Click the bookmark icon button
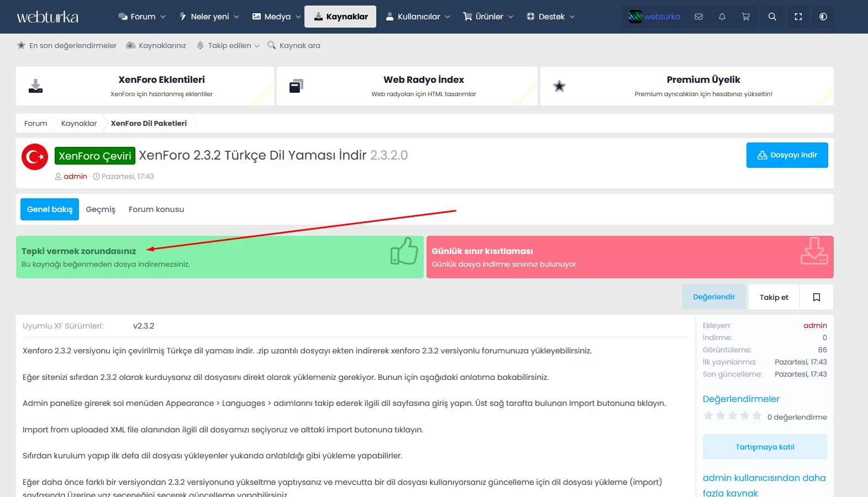This screenshot has height=497, width=868. click(x=817, y=297)
